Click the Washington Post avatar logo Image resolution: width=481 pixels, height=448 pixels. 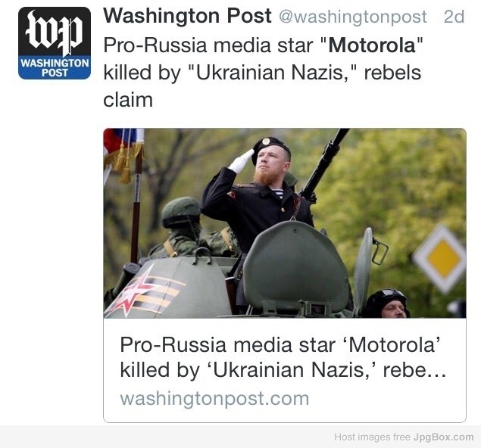click(x=55, y=43)
